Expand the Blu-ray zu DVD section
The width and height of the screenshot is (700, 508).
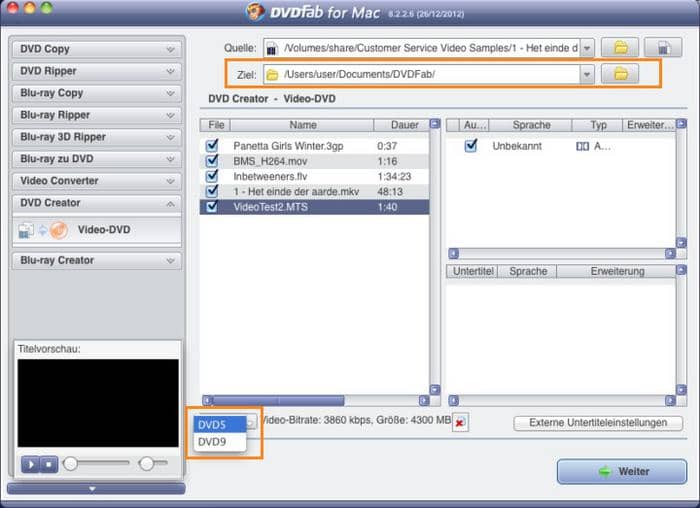[97, 158]
